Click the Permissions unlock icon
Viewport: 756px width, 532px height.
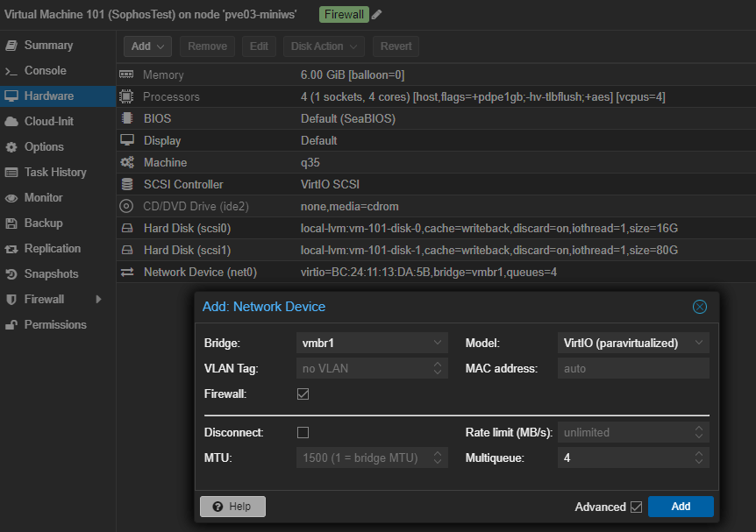click(11, 325)
